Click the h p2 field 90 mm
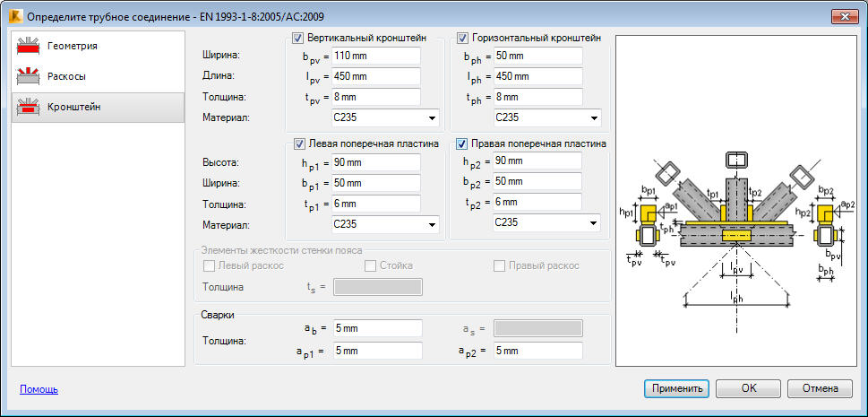Image resolution: width=868 pixels, height=417 pixels. click(x=537, y=161)
